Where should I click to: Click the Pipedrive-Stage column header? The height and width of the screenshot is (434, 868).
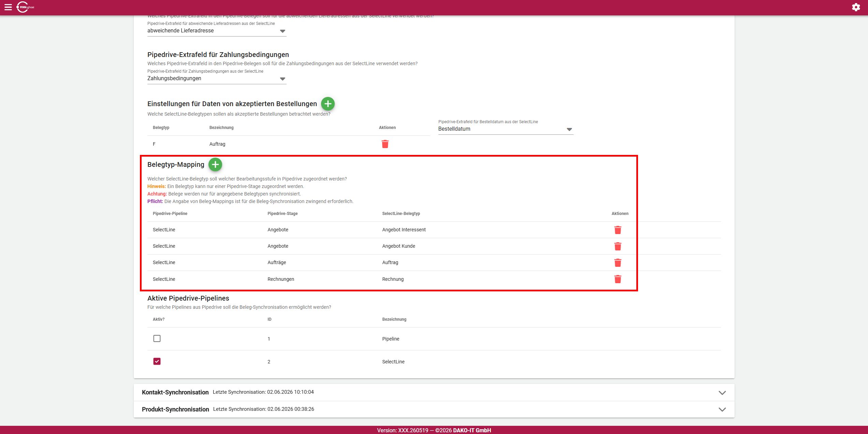(x=283, y=214)
